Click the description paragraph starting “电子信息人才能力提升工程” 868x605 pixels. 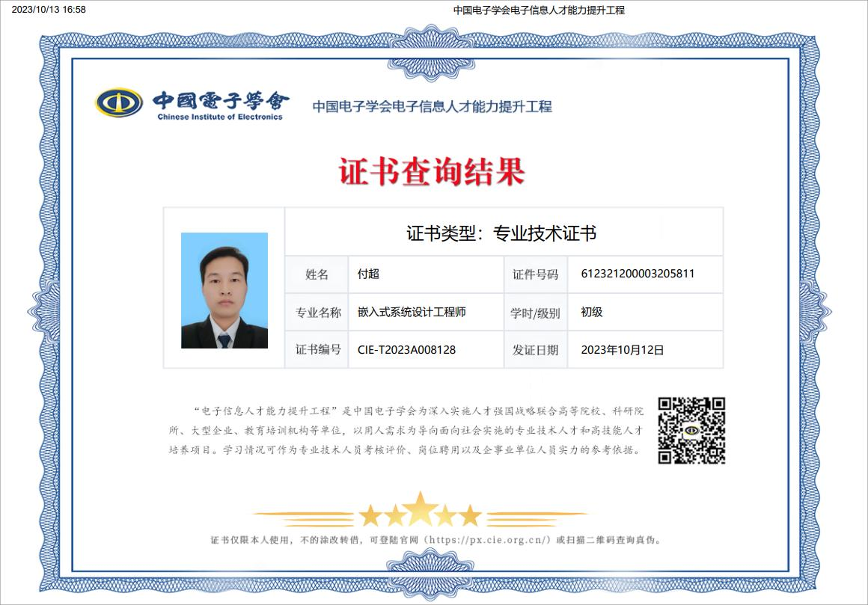(x=406, y=430)
